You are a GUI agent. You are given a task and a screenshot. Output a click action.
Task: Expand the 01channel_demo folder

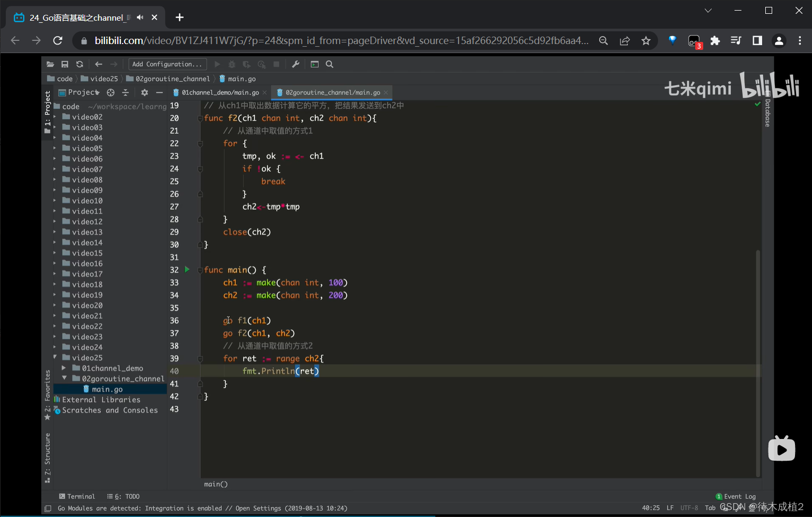pyautogui.click(x=64, y=368)
